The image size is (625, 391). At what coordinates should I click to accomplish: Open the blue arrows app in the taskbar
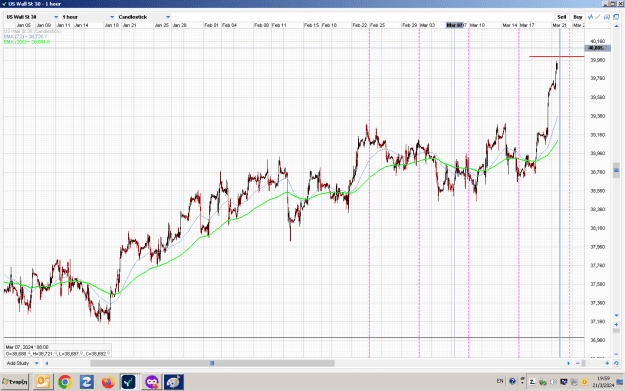(x=86, y=382)
